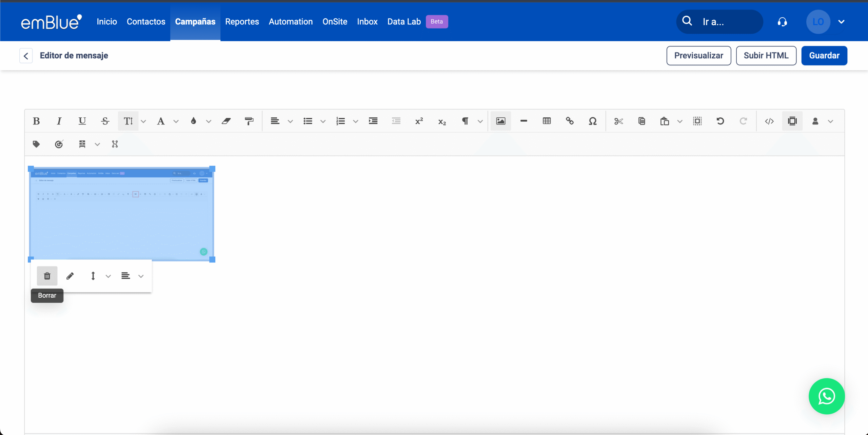
Task: Click the Insert image toolbar icon
Action: 500,121
